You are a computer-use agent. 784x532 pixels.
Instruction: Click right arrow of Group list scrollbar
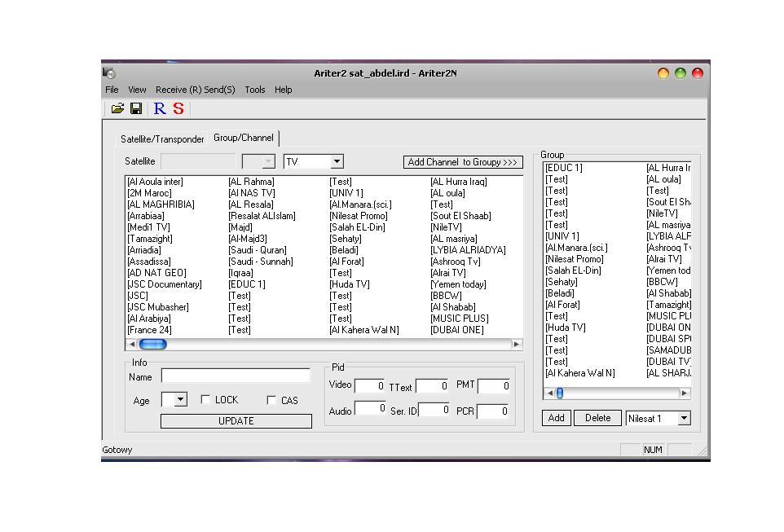685,393
